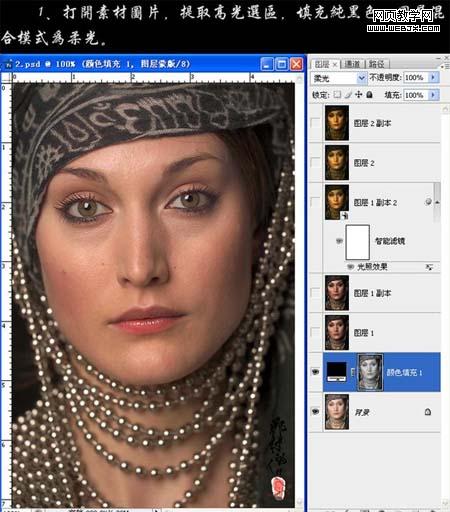The height and width of the screenshot is (512, 450).
Task: Select the 图层 2 layer name
Action: [364, 163]
